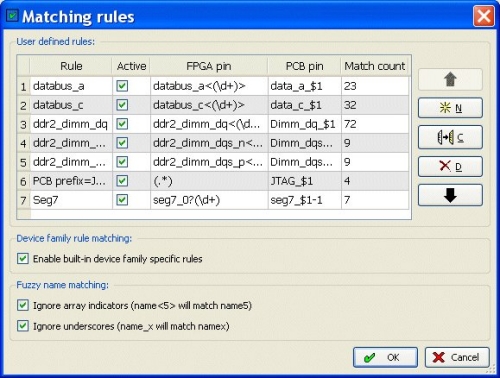The image size is (500, 378).
Task: Select row header number 5
Action: point(23,162)
